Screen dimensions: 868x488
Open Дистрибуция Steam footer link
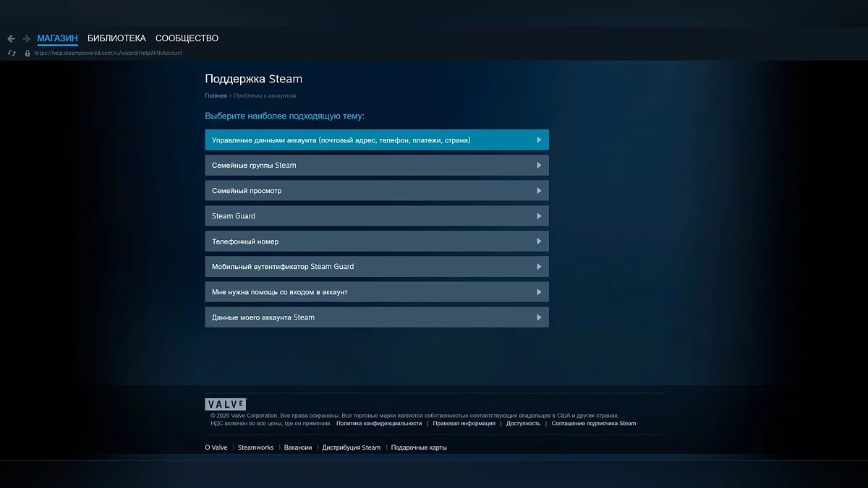(x=352, y=448)
